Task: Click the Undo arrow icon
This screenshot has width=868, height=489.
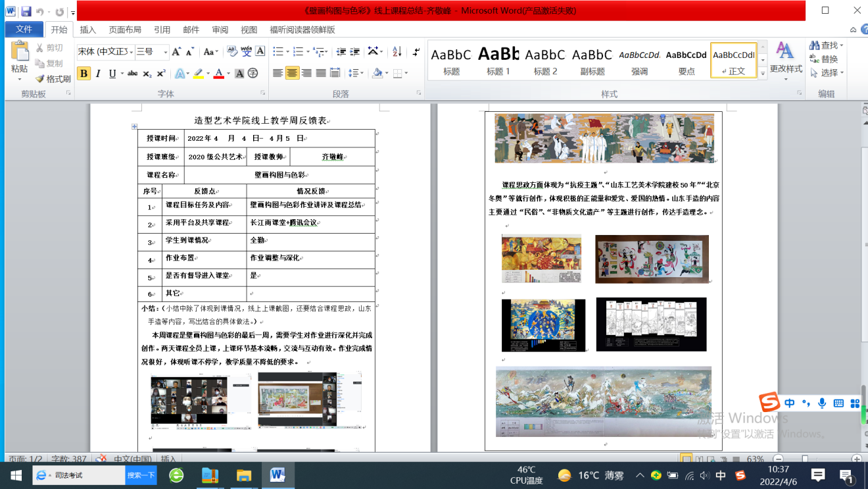Action: tap(40, 12)
